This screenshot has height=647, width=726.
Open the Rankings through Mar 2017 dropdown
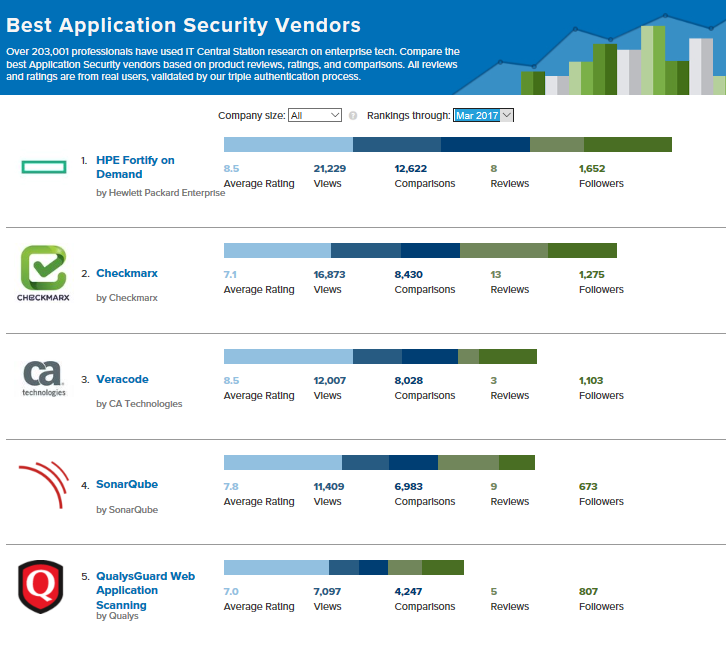point(483,115)
